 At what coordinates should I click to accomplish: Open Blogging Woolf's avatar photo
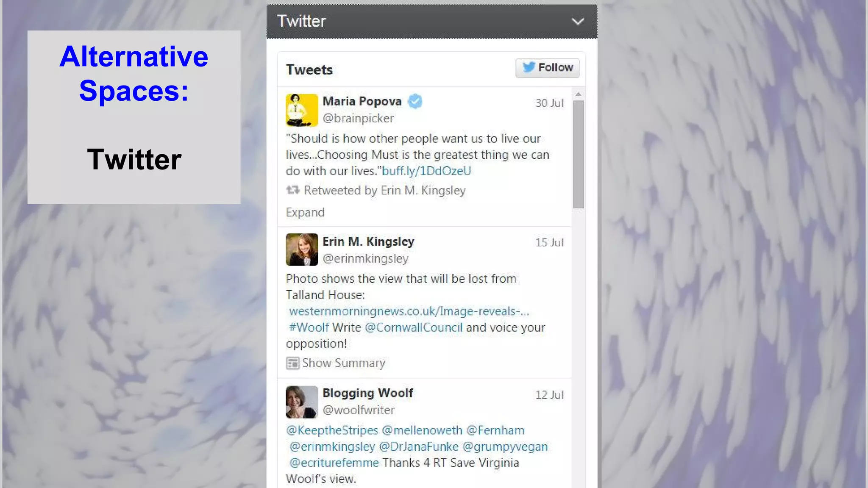(x=302, y=402)
